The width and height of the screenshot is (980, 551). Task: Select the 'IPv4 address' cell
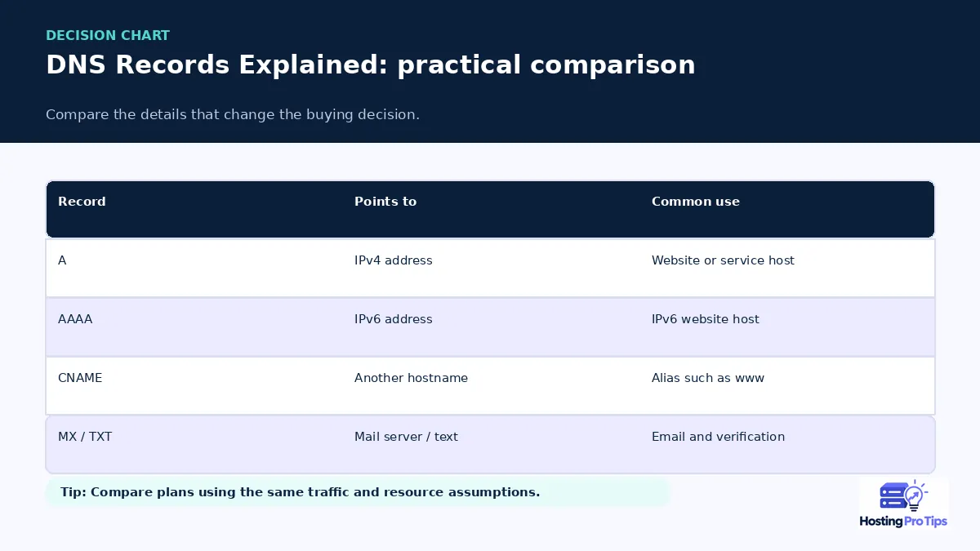pyautogui.click(x=394, y=260)
